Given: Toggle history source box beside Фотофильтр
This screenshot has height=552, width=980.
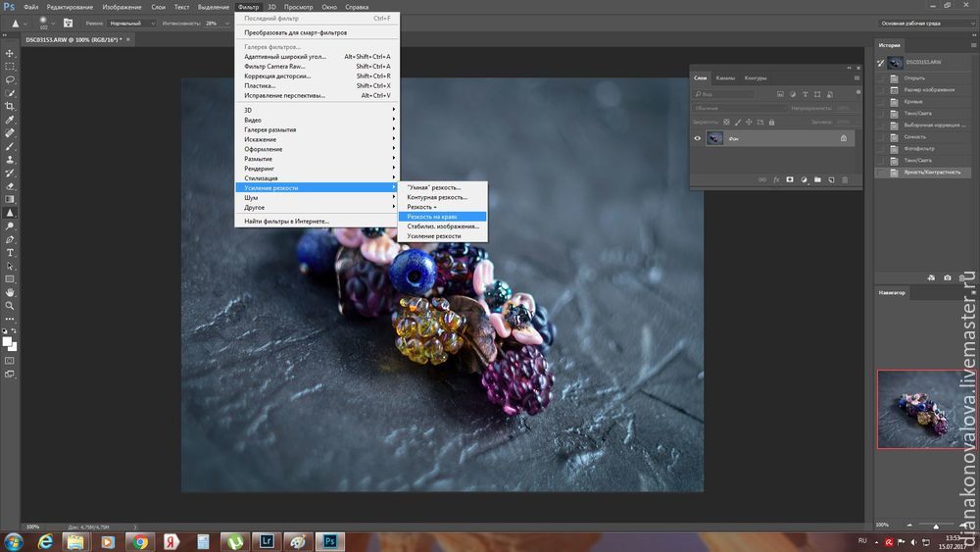Looking at the screenshot, I should click(x=881, y=148).
